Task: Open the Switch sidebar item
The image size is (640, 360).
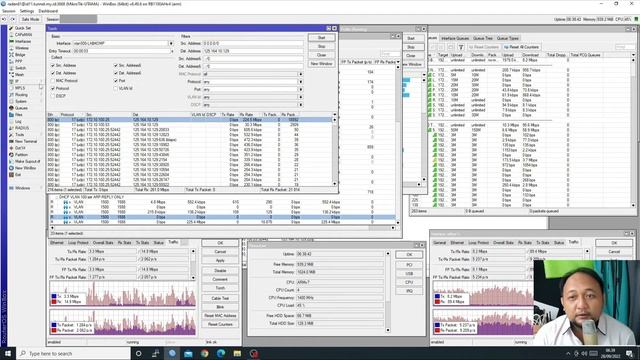Action: pos(20,68)
